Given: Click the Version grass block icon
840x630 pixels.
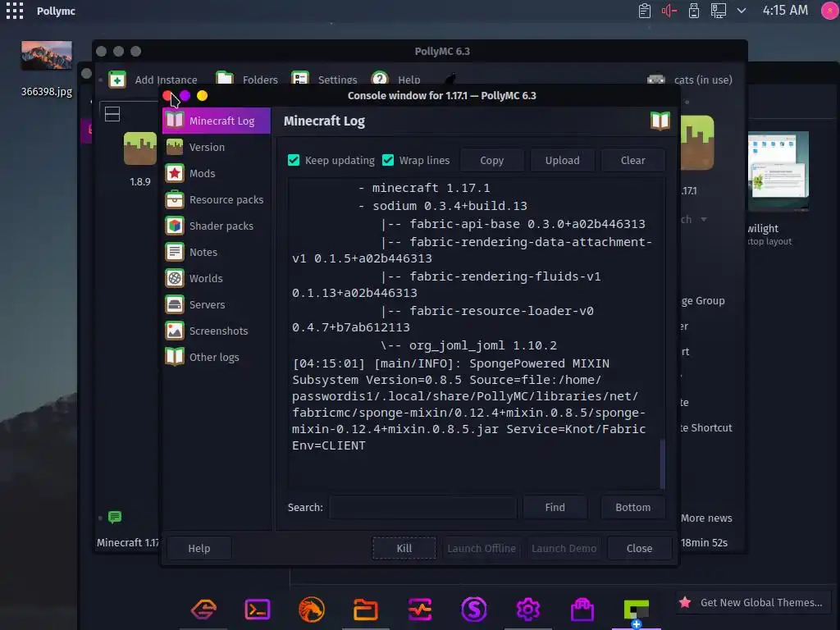Looking at the screenshot, I should 175,148.
